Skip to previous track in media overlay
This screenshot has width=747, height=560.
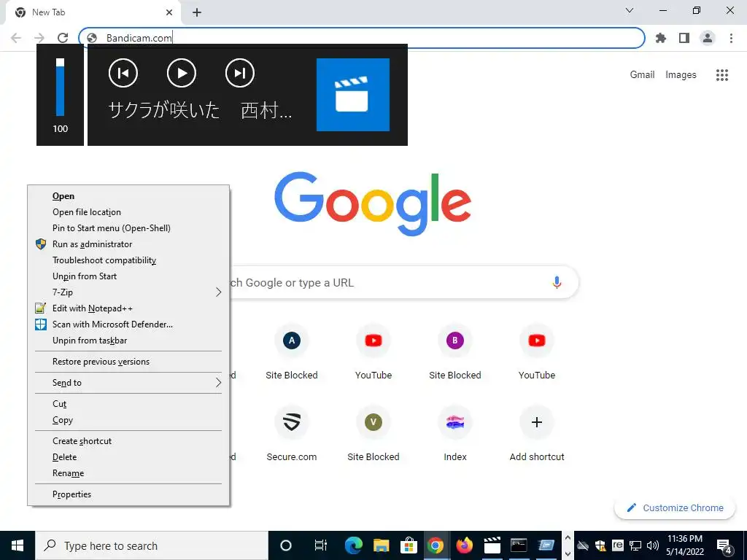pyautogui.click(x=123, y=73)
